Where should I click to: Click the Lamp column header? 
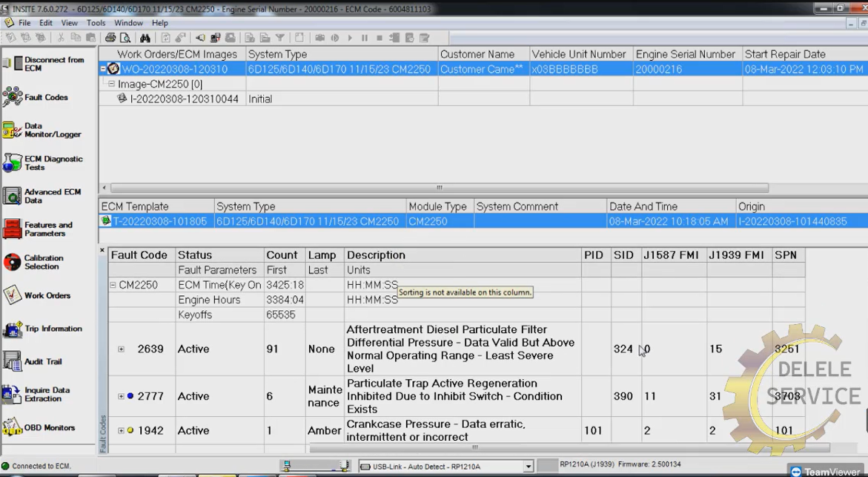coord(325,255)
